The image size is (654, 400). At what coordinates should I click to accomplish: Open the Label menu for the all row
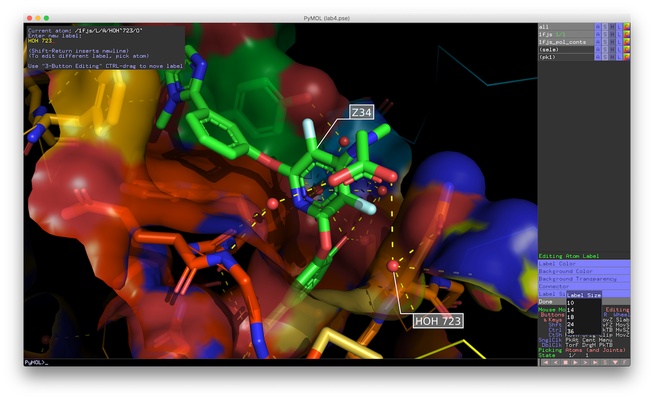coord(619,27)
